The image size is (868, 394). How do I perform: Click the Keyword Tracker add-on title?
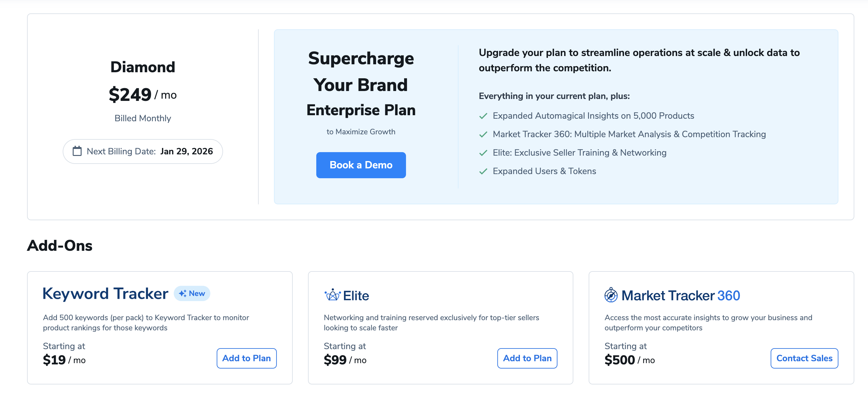tap(105, 293)
